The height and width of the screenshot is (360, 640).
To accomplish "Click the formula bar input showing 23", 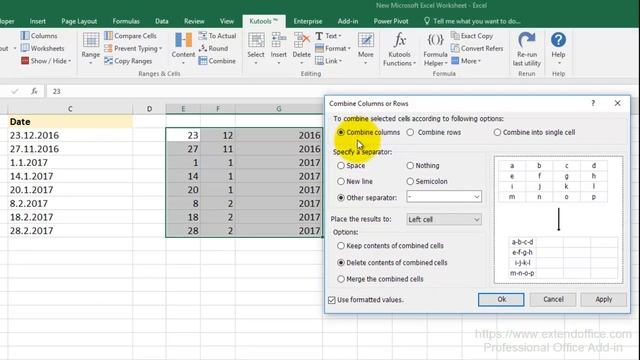I will 343,91.
